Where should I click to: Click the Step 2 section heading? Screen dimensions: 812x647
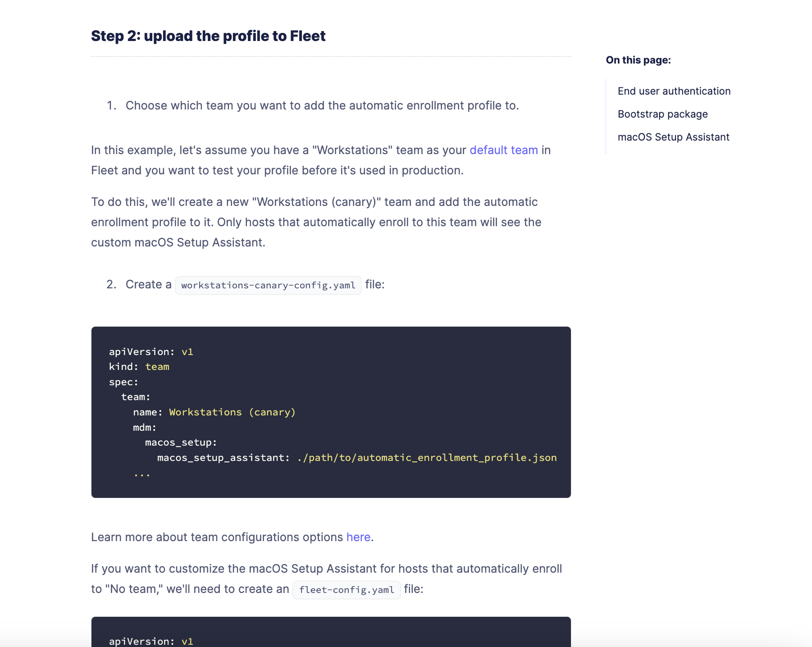point(208,36)
